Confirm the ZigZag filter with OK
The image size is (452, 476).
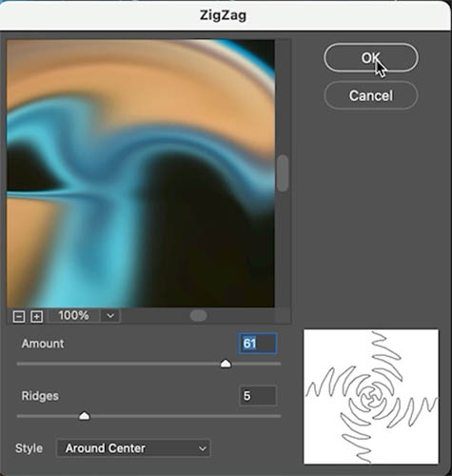coord(371,58)
